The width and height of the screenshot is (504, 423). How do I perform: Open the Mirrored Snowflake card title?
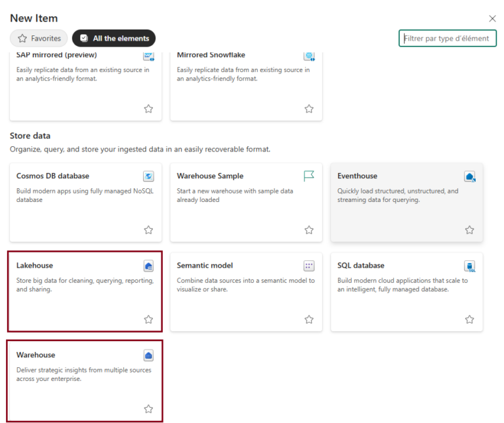click(211, 55)
